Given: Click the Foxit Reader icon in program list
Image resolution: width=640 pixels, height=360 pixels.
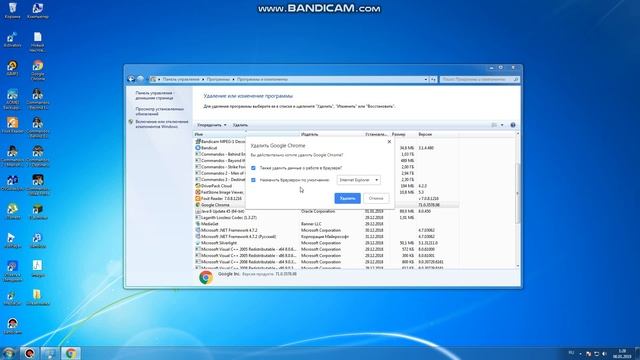Looking at the screenshot, I should pos(198,198).
